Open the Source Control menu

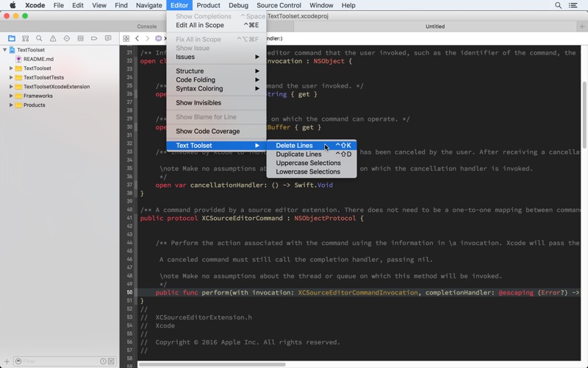[279, 5]
